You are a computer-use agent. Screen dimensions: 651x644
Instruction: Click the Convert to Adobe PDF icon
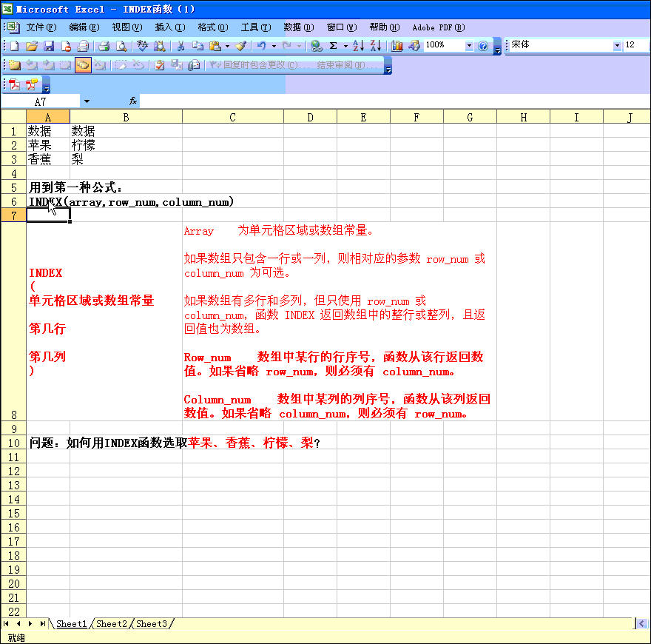(14, 84)
